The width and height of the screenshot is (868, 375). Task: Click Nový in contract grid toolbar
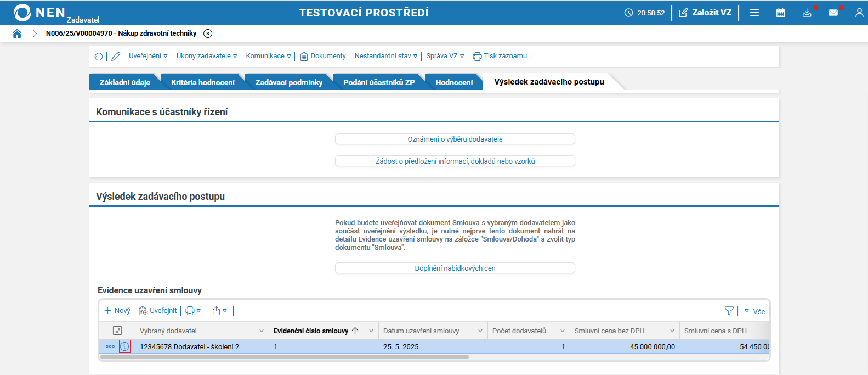(117, 311)
